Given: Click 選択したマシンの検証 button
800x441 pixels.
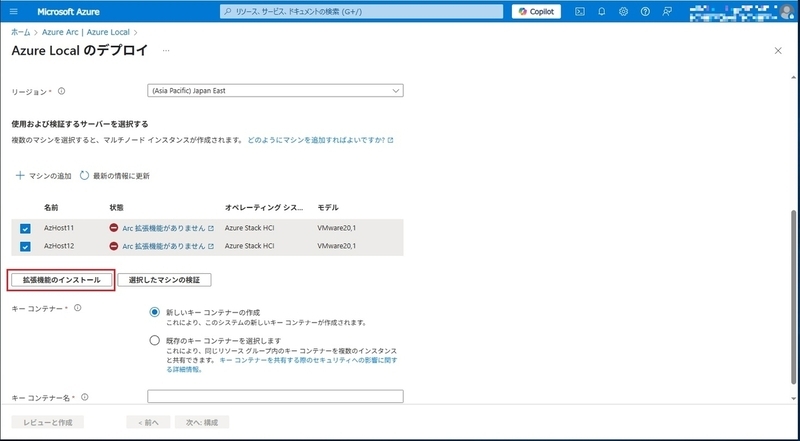Looking at the screenshot, I should point(164,280).
